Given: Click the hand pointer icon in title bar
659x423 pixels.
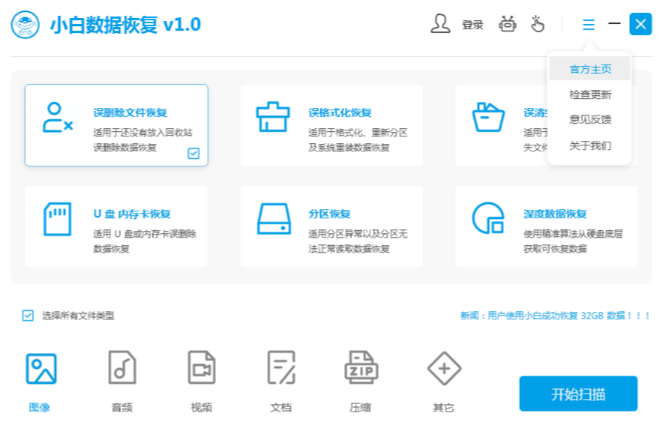Looking at the screenshot, I should coord(537,24).
